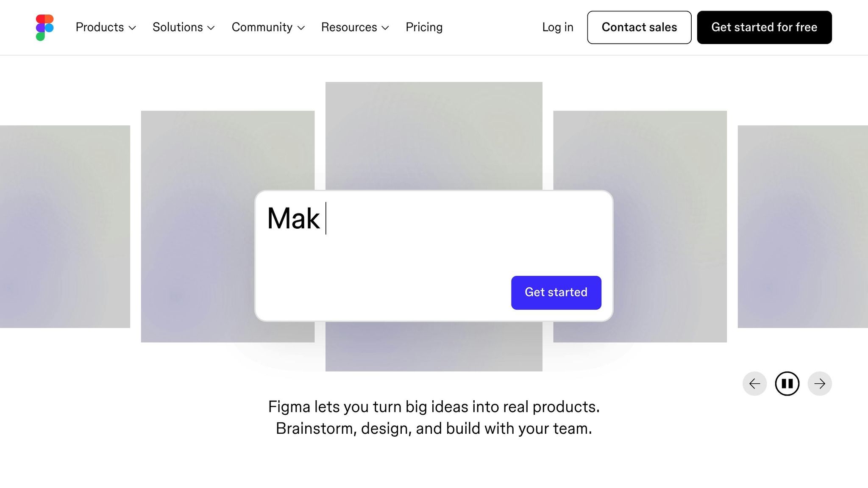Screen dimensions: 868x488
Task: Expand the Community menu
Action: pos(268,28)
